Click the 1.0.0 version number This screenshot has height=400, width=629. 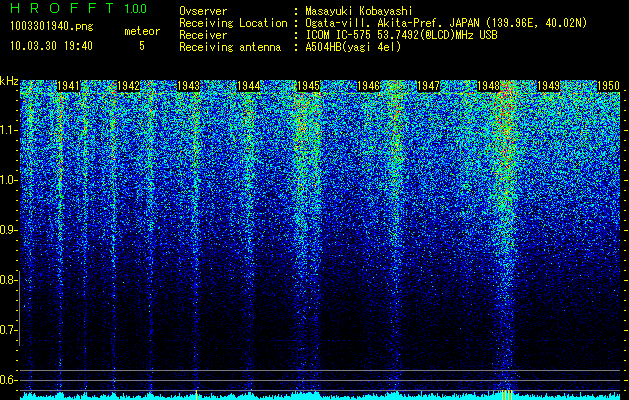coord(136,8)
